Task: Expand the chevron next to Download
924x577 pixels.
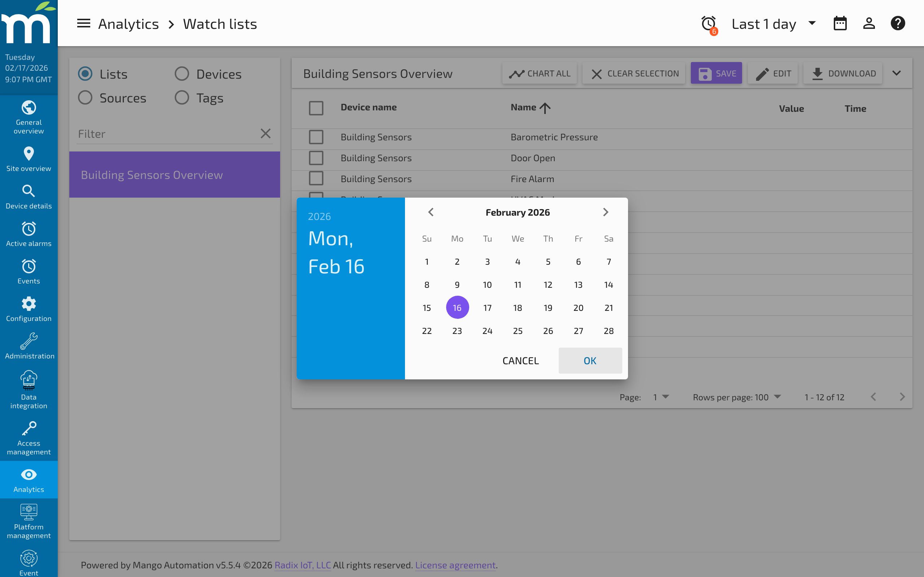Action: click(897, 73)
